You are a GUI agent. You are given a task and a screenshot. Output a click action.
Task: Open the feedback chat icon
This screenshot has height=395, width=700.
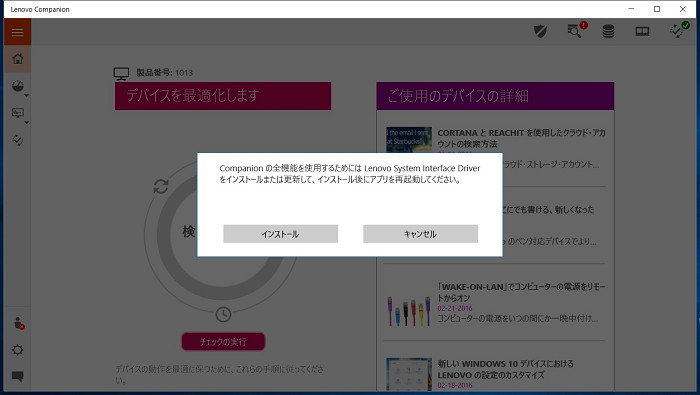click(x=17, y=376)
